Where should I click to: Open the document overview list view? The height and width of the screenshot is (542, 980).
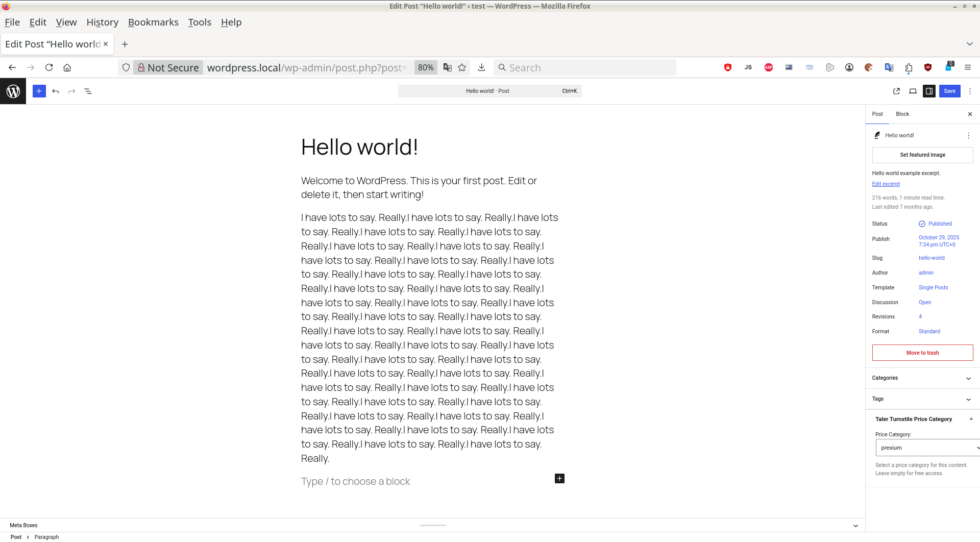click(x=88, y=91)
